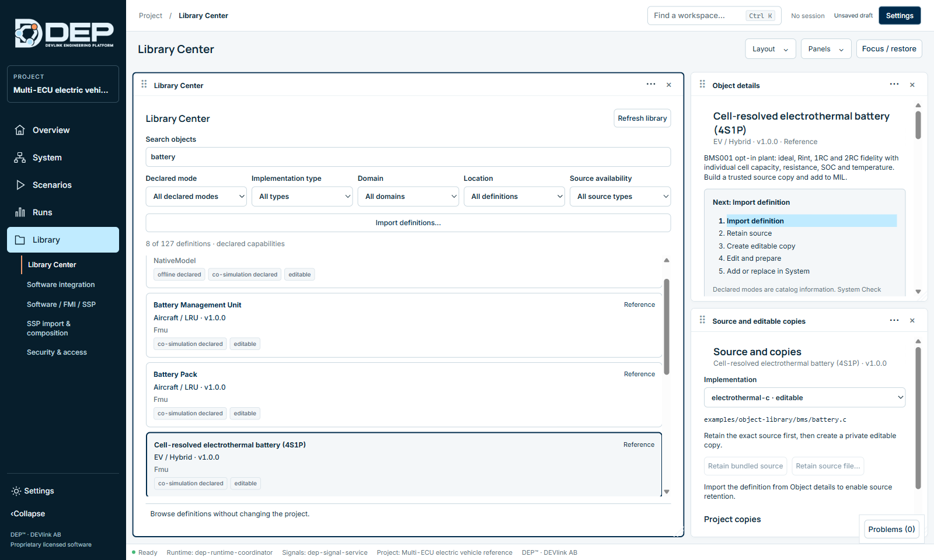
Task: Focus Find a workspace search box
Action: (x=714, y=16)
